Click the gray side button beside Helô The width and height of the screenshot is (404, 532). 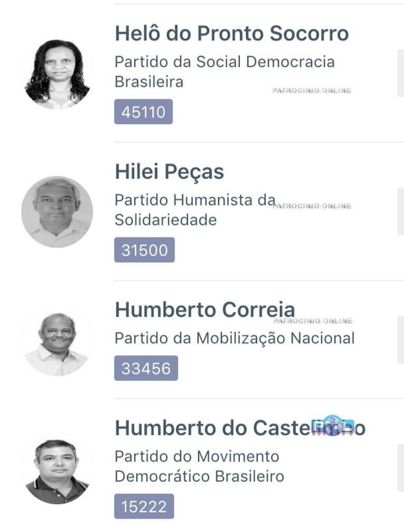[400, 73]
